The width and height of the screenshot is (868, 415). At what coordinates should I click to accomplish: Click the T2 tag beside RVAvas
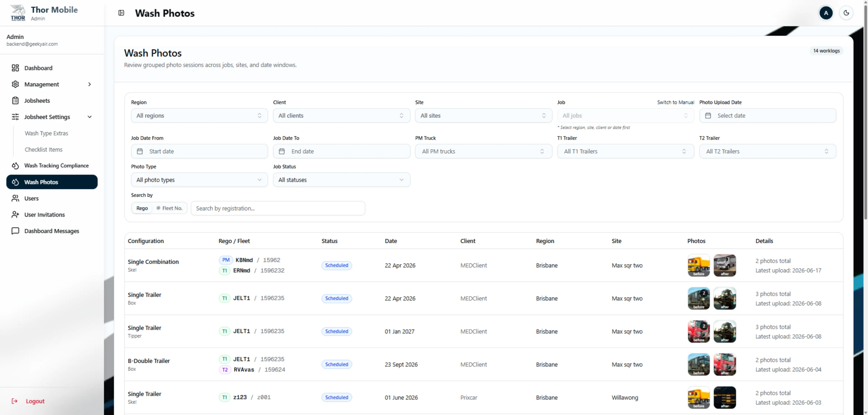click(225, 370)
